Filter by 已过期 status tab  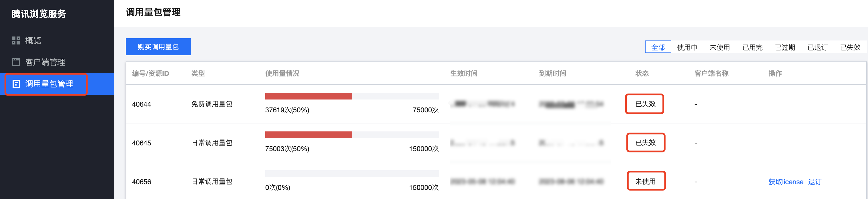pyautogui.click(x=785, y=47)
